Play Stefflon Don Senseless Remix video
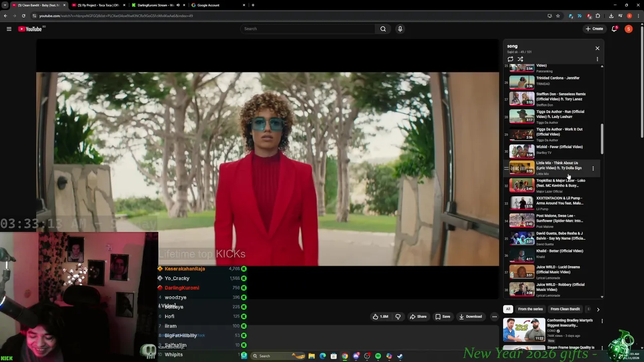The image size is (644, 362). click(x=552, y=99)
